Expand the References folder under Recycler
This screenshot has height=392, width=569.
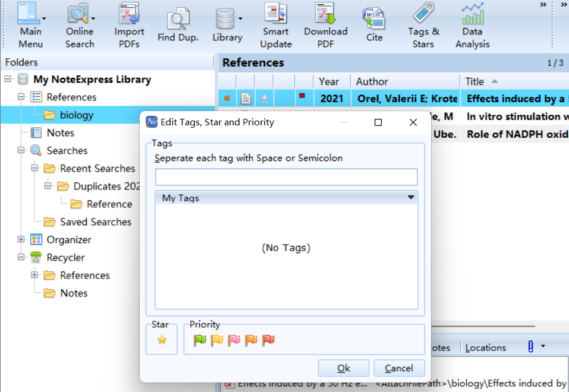pyautogui.click(x=34, y=275)
